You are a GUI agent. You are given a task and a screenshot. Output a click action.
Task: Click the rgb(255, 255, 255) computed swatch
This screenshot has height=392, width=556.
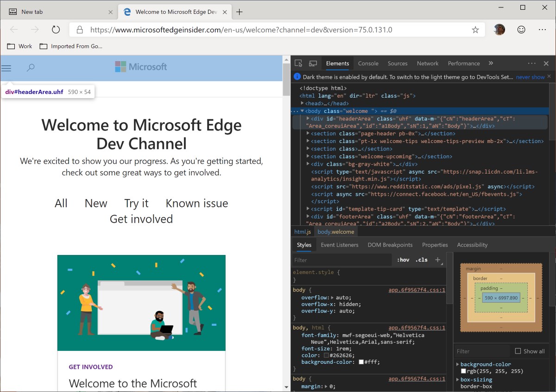tap(463, 371)
